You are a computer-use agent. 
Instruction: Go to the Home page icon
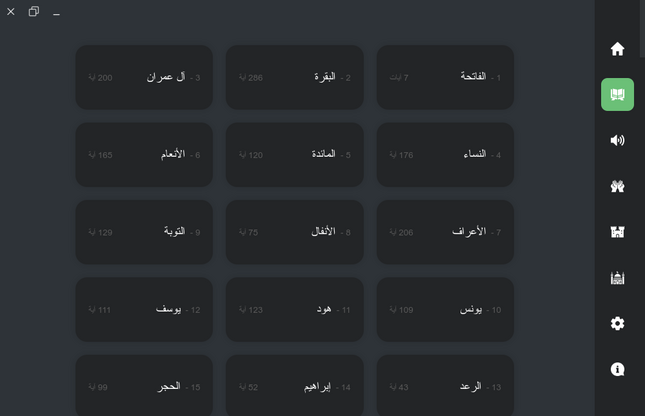coord(617,49)
